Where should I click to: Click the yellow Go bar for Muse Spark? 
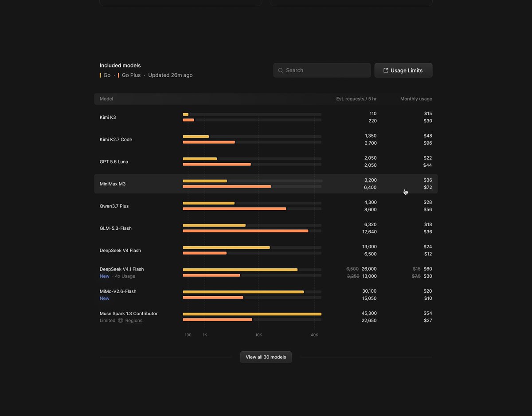tap(252, 314)
